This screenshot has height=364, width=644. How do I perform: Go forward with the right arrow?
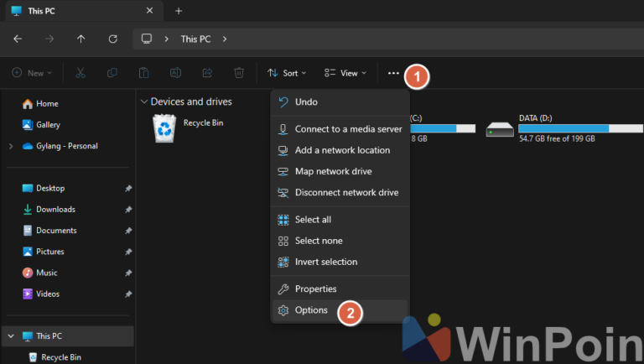(49, 39)
